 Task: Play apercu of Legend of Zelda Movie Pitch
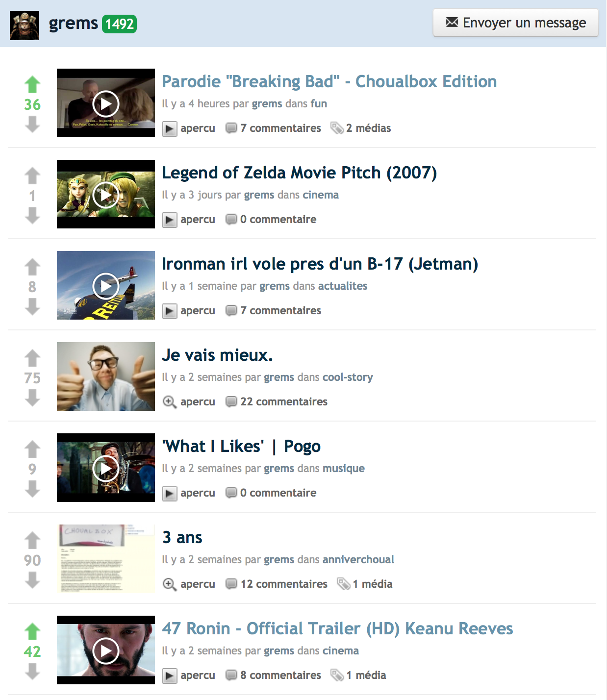tap(189, 220)
